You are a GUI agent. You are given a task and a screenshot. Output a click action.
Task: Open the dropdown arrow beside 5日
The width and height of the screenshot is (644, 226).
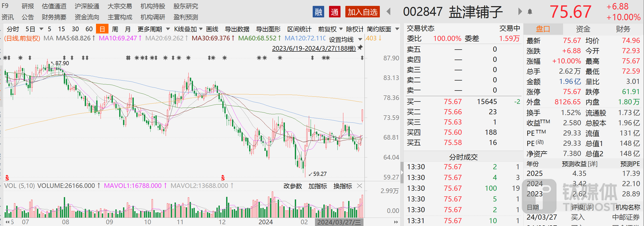[41, 29]
